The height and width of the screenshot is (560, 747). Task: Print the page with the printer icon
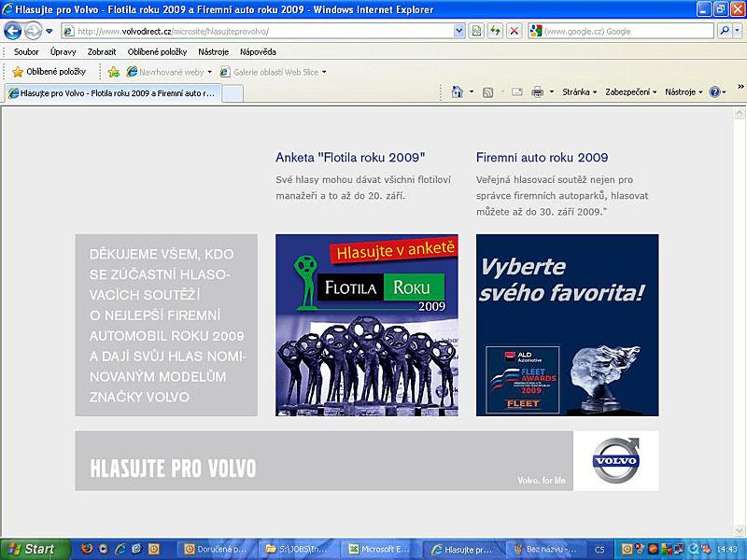click(538, 91)
